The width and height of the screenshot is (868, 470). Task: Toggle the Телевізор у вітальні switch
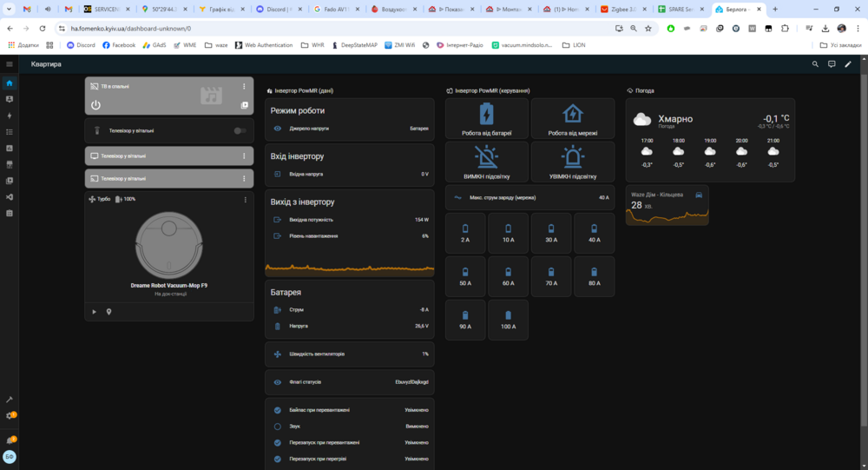click(x=240, y=131)
